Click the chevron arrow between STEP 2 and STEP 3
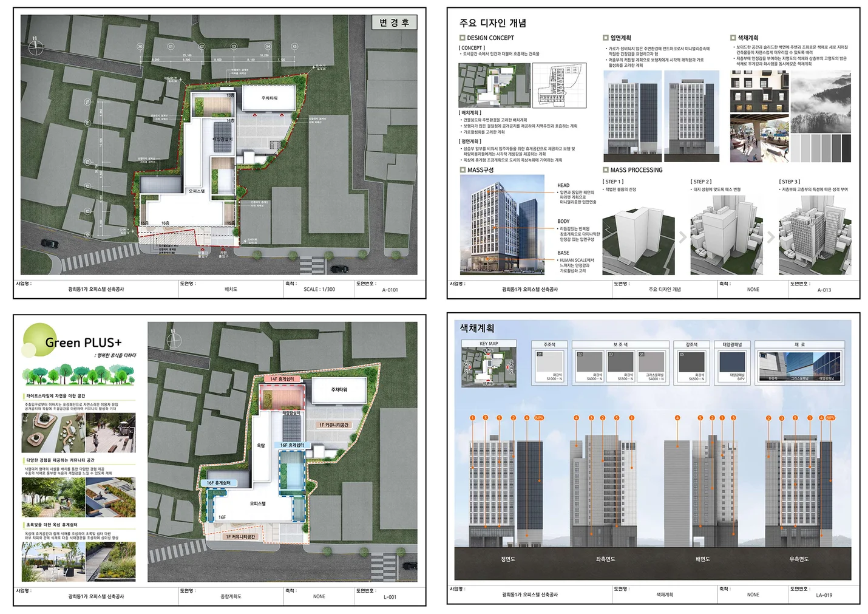The height and width of the screenshot is (614, 868). click(x=771, y=237)
